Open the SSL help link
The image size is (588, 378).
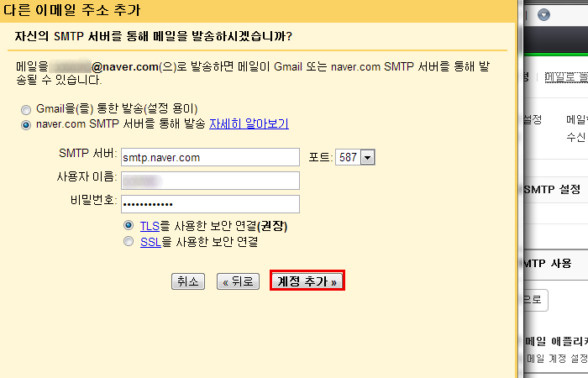click(x=150, y=242)
